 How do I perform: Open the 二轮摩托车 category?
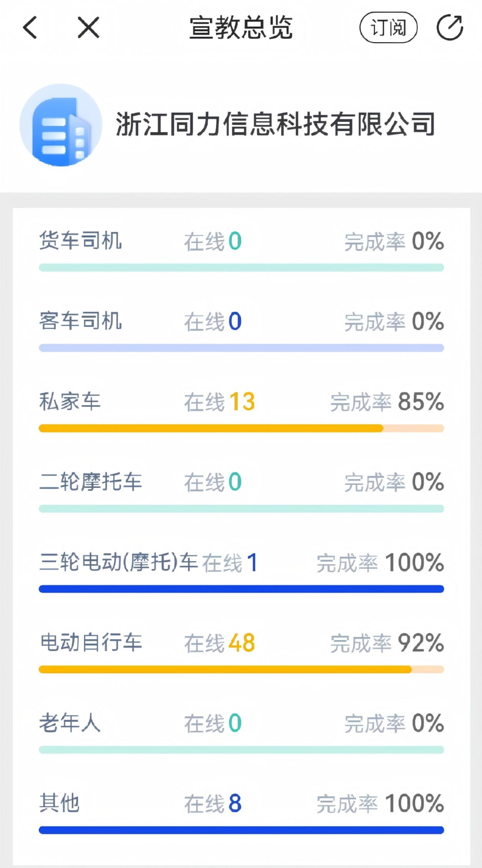point(91,482)
